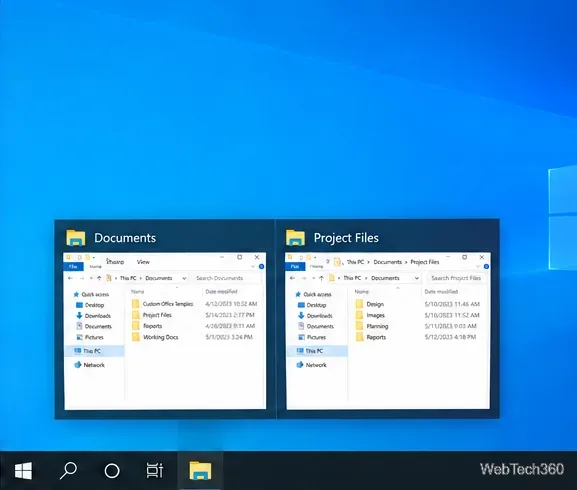Click the help icon in Documents window ribbon
577x490 pixels.
(261, 266)
